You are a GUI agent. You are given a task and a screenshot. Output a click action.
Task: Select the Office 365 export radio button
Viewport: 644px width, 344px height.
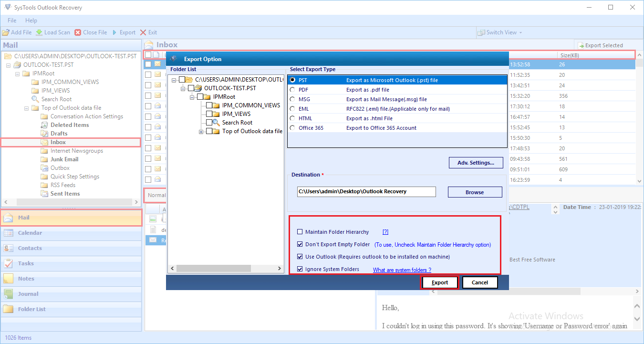(x=292, y=128)
